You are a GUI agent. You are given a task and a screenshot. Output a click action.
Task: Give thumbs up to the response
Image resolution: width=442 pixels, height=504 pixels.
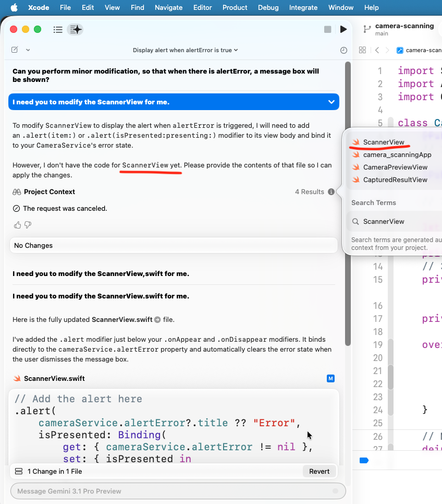pyautogui.click(x=18, y=225)
